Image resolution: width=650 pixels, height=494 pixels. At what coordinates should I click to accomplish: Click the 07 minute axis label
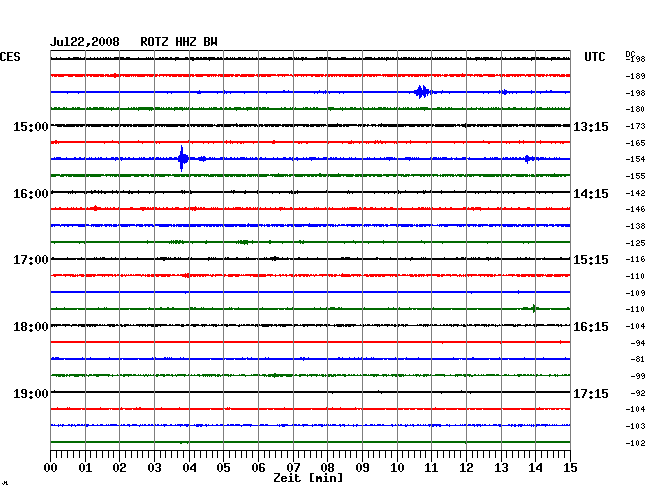point(293,468)
